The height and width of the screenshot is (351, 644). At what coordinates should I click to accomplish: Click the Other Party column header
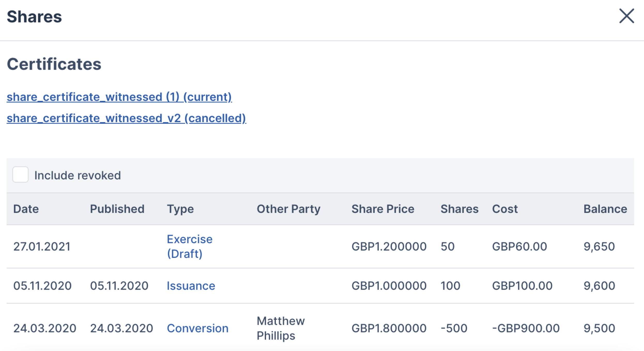[x=288, y=209]
